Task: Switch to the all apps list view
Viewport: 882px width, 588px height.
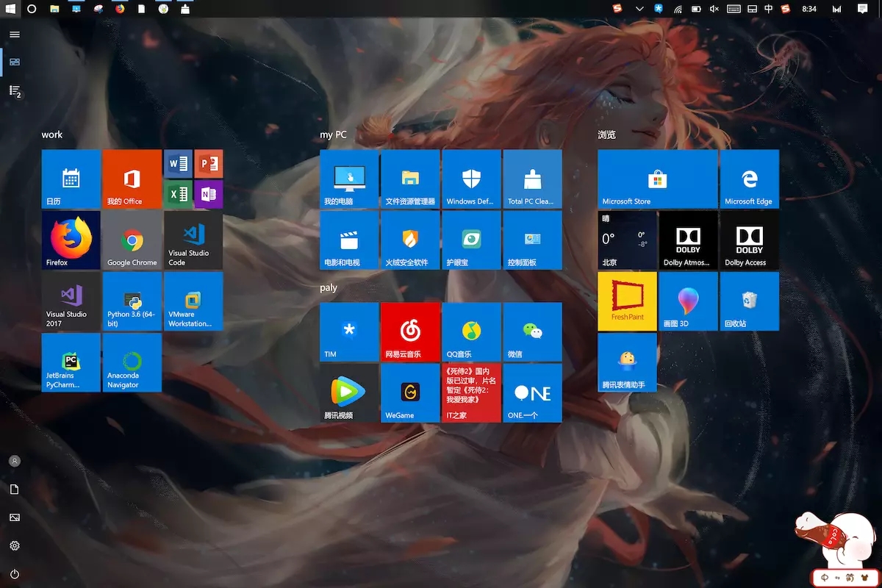Action: pos(15,90)
